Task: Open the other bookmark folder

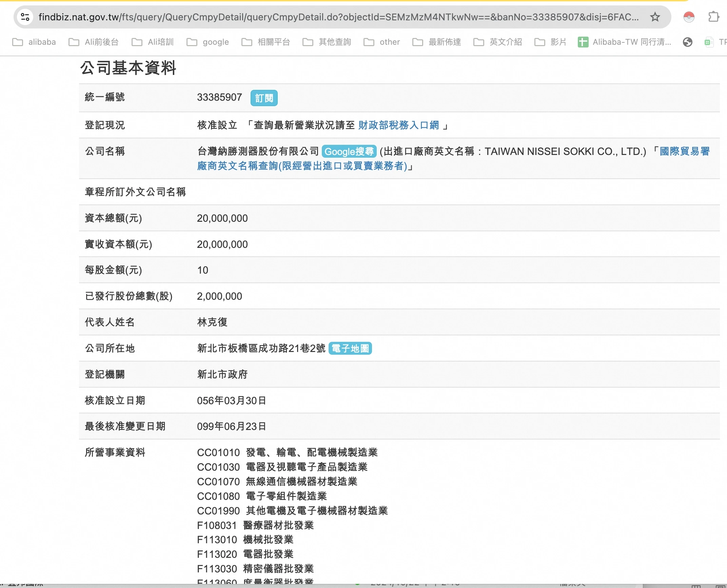Action: pos(382,42)
